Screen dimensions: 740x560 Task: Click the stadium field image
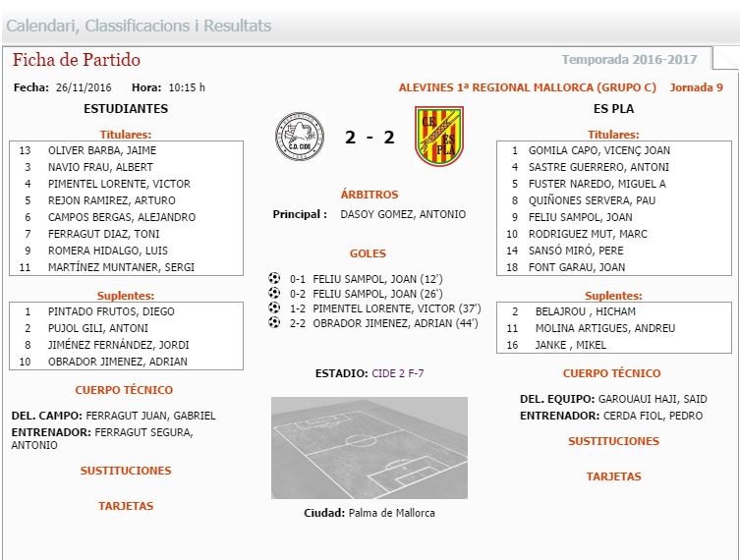[370, 448]
